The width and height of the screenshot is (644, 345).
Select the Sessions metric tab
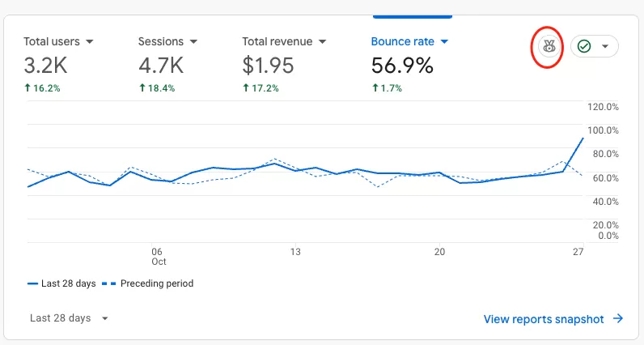tap(167, 62)
